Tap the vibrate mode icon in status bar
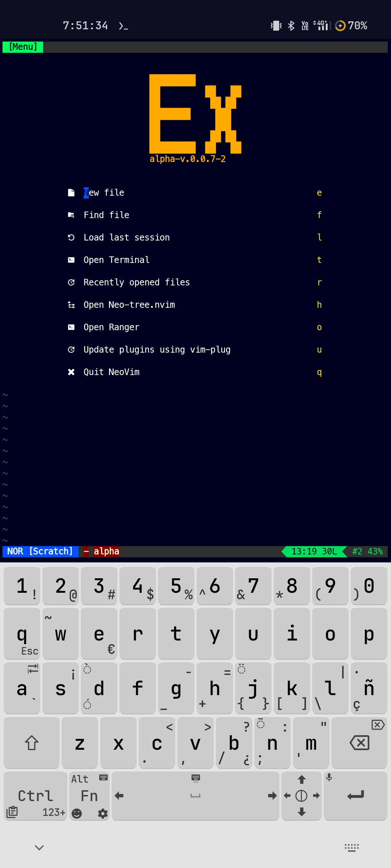The width and height of the screenshot is (391, 868). click(x=276, y=25)
